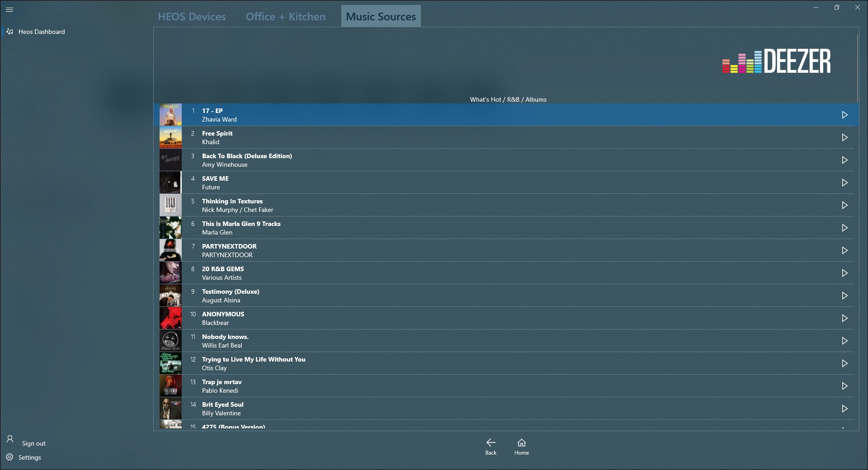
Task: Select the Music Sources tab
Action: pyautogui.click(x=381, y=17)
